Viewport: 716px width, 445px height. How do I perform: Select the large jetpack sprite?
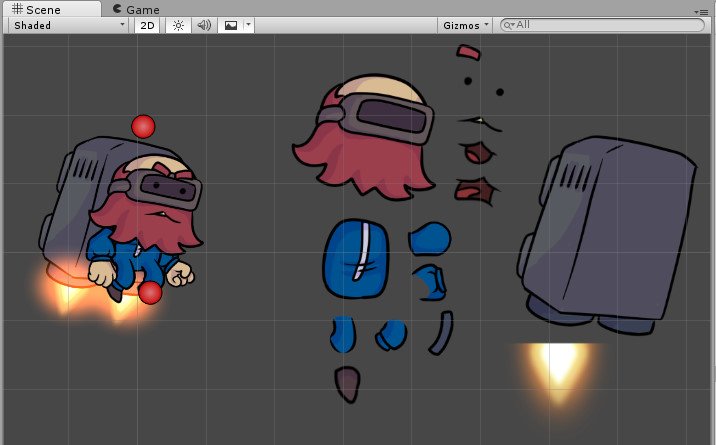[x=606, y=235]
